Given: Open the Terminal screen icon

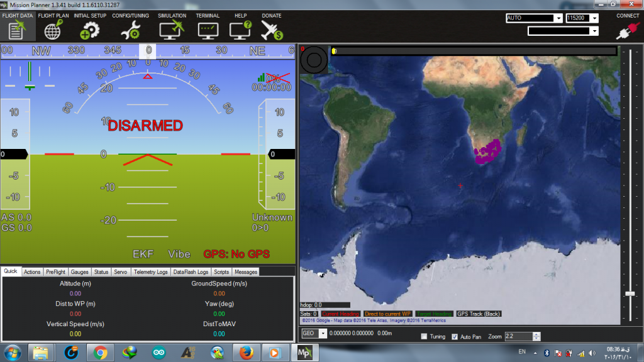Looking at the screenshot, I should coord(208,31).
